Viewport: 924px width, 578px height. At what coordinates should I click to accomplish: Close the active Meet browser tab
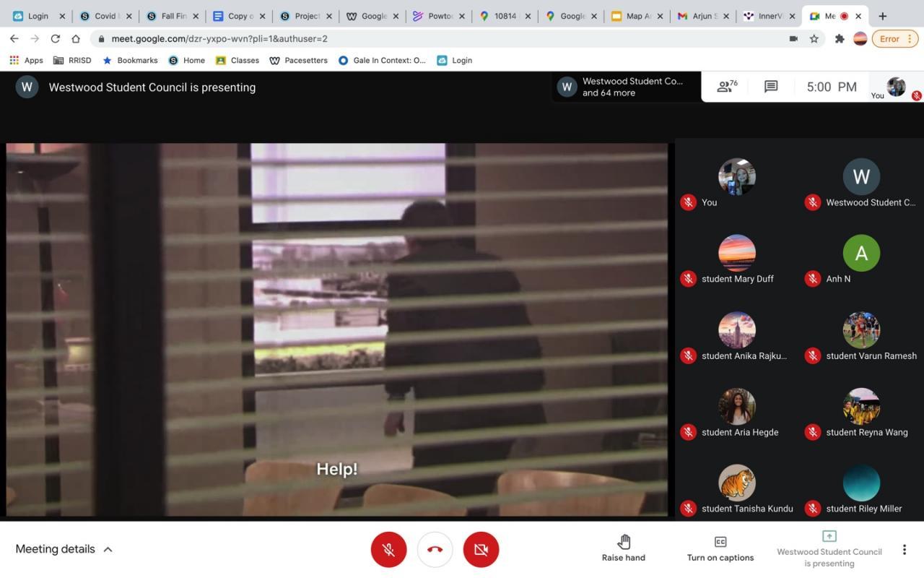[858, 16]
